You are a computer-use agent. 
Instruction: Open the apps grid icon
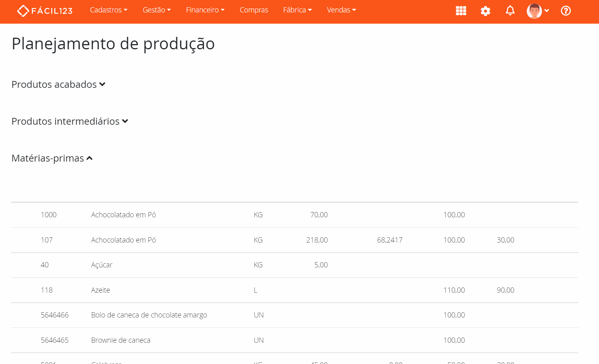pos(461,11)
